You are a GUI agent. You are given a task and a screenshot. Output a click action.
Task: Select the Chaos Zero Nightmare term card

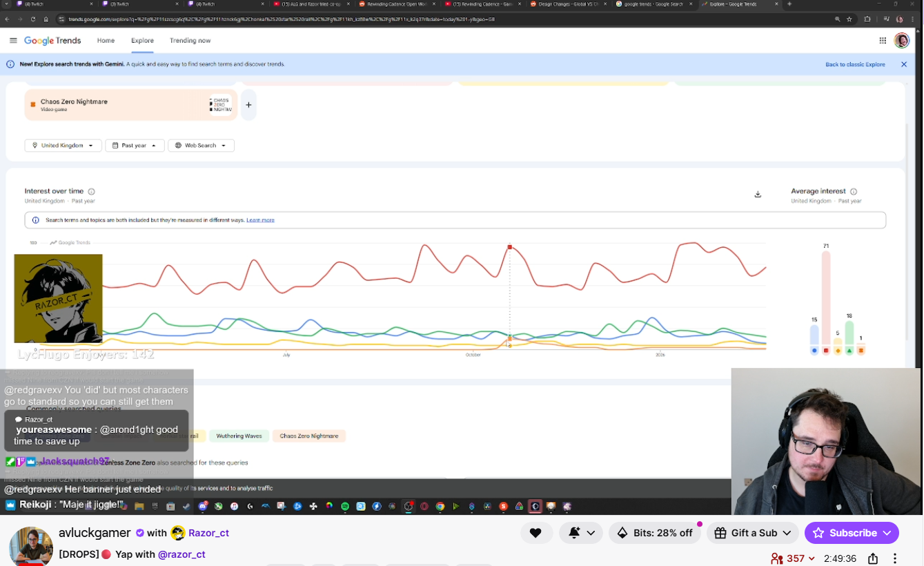click(131, 105)
